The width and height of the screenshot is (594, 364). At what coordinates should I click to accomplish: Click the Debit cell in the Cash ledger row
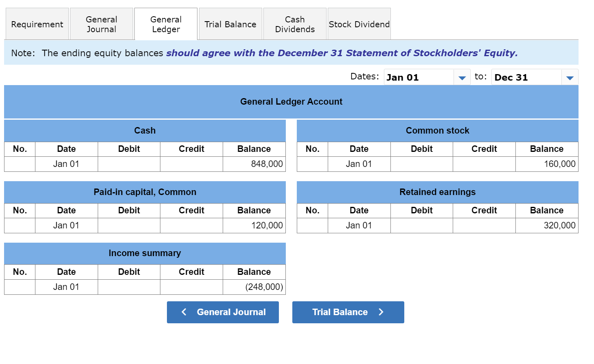click(x=129, y=164)
